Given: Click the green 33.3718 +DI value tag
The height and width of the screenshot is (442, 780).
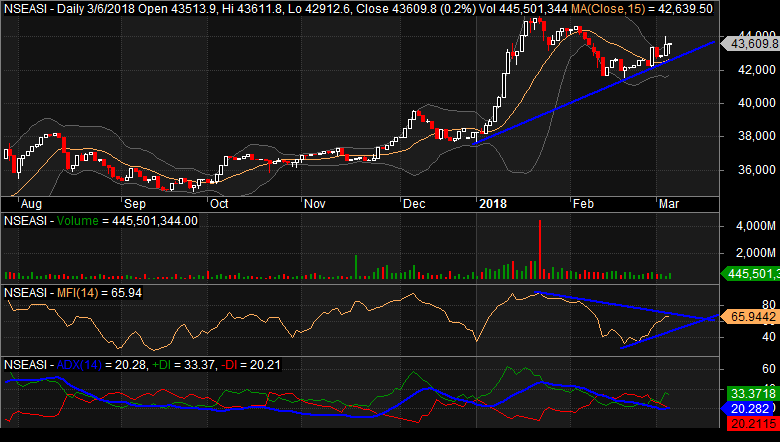Looking at the screenshot, I should click(753, 394).
